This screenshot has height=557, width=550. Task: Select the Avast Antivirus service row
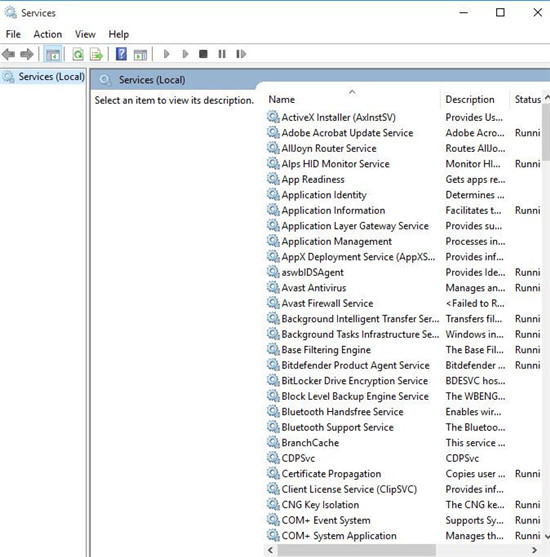point(404,288)
